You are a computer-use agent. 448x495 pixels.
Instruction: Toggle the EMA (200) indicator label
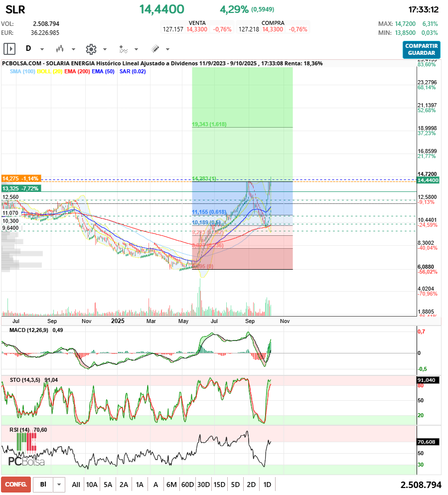[x=76, y=72]
